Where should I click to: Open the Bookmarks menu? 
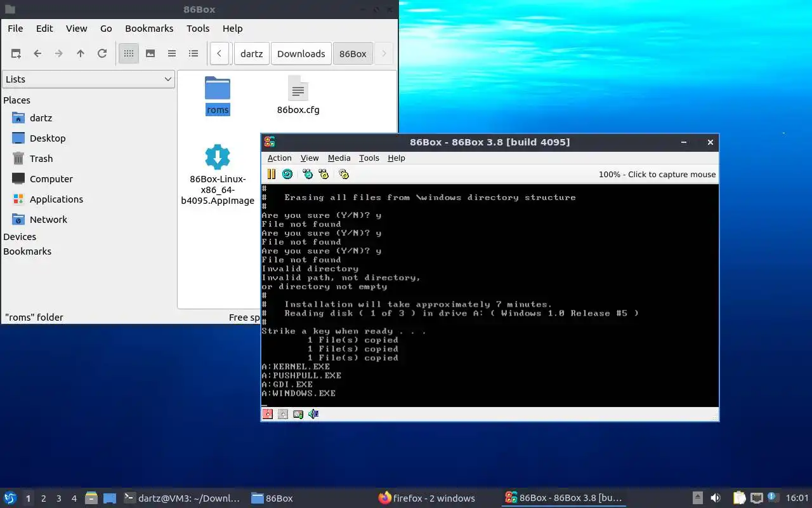click(149, 29)
